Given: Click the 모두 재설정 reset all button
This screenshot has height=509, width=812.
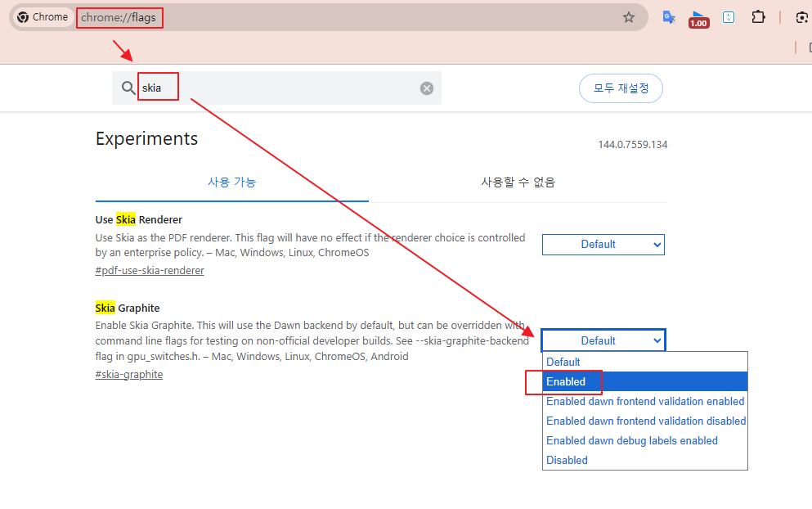Looking at the screenshot, I should coord(621,88).
